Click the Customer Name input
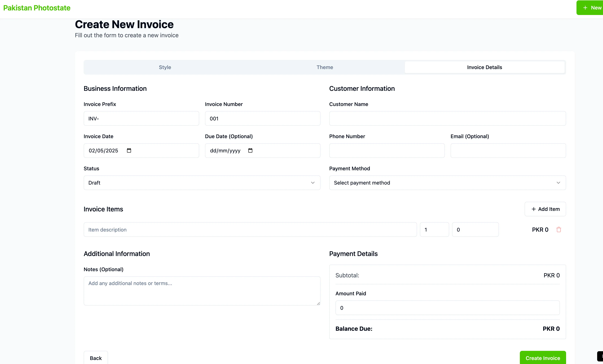Image resolution: width=603 pixels, height=364 pixels. tap(447, 118)
